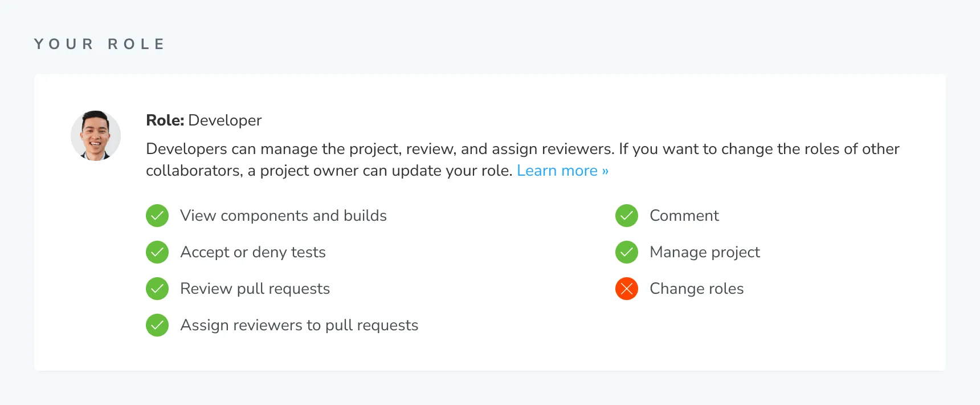Click the "View components and builds" label
Image resolution: width=980 pixels, height=405 pixels.
(283, 216)
